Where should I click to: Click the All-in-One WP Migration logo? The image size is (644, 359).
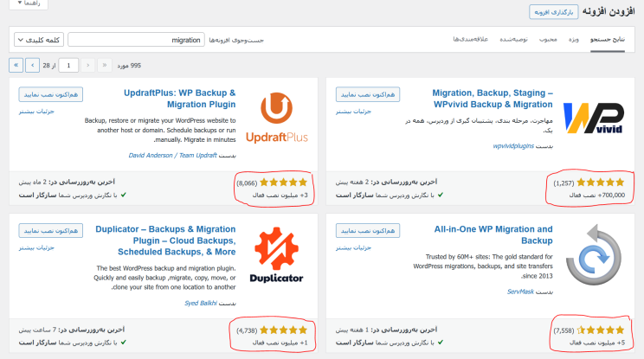(594, 255)
